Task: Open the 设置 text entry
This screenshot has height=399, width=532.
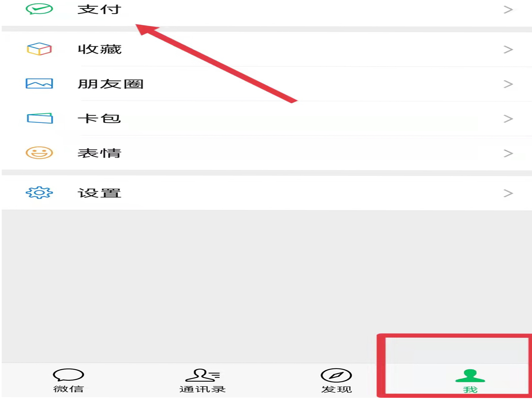Action: 99,193
